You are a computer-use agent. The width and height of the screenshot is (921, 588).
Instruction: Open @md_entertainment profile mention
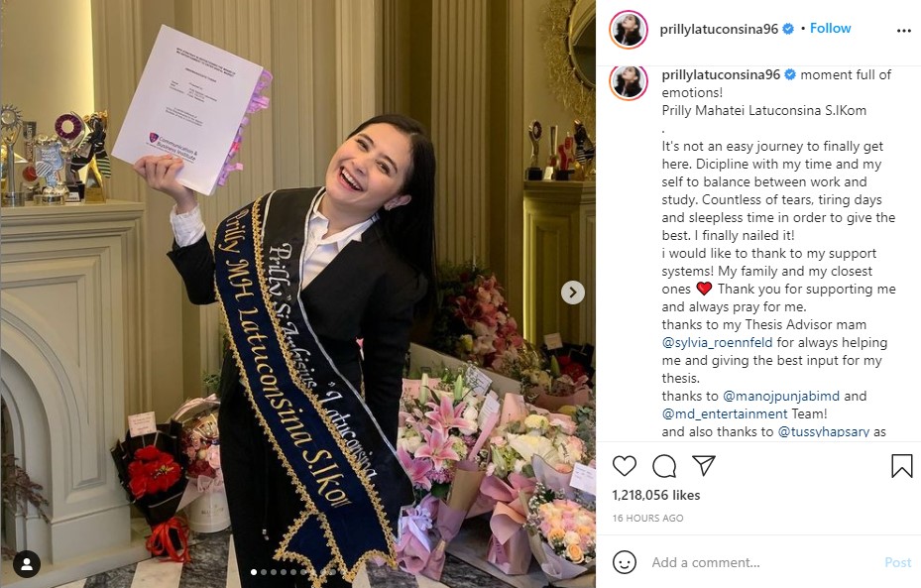coord(725,413)
